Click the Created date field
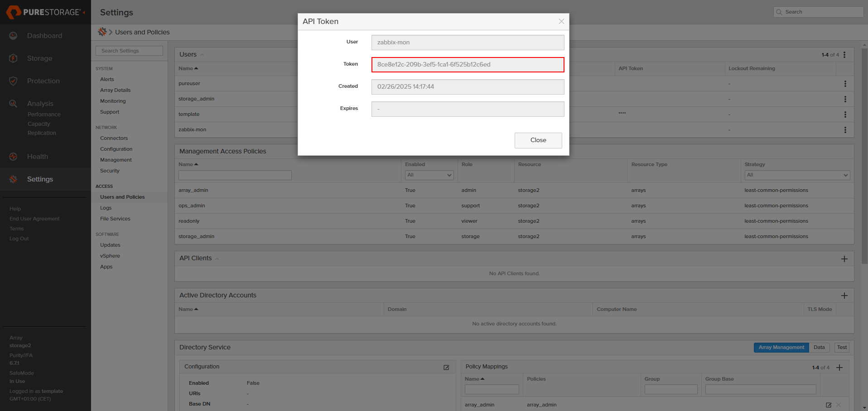The image size is (868, 411). [468, 87]
